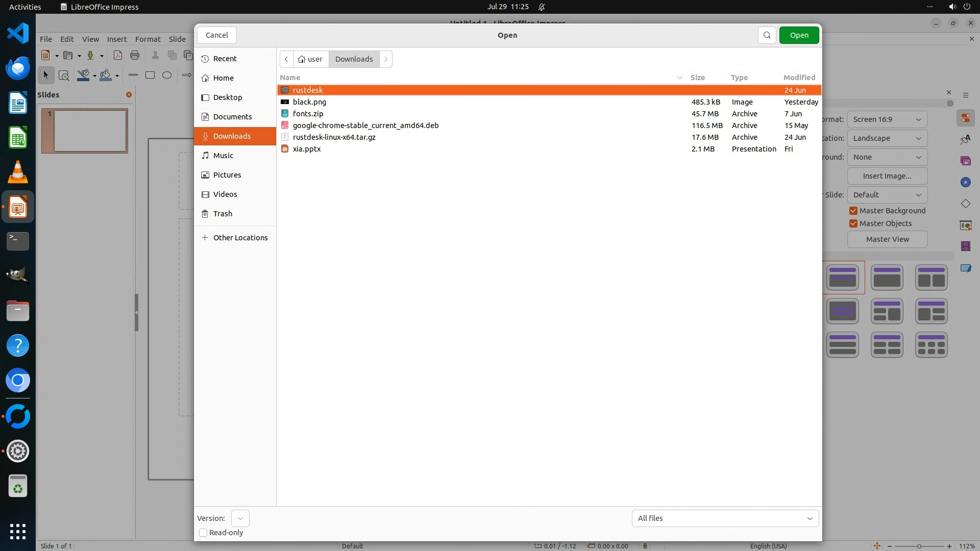The width and height of the screenshot is (980, 551).
Task: Click the Export as PDF icon
Action: [x=118, y=55]
